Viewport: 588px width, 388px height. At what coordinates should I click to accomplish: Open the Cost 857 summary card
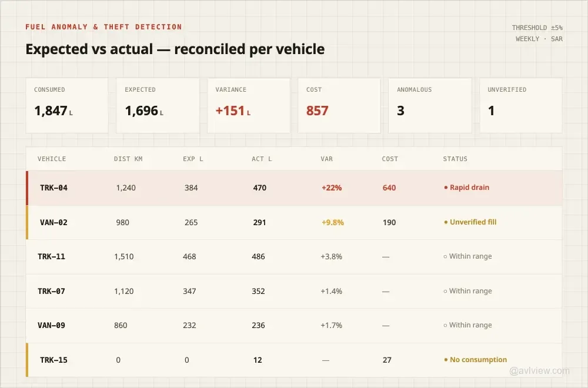(339, 105)
